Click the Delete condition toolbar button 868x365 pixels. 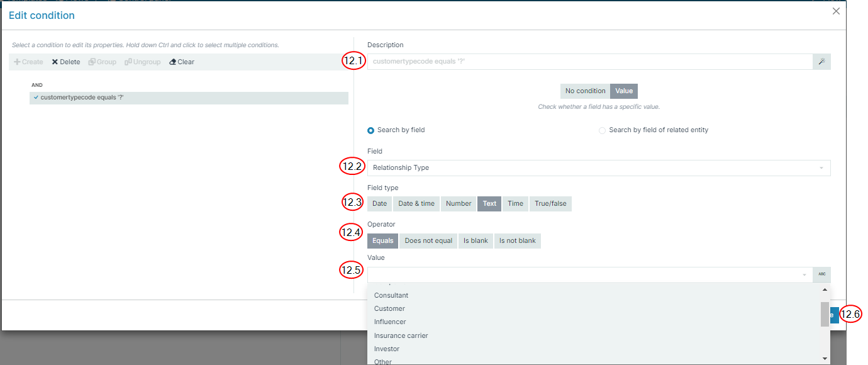pos(66,62)
